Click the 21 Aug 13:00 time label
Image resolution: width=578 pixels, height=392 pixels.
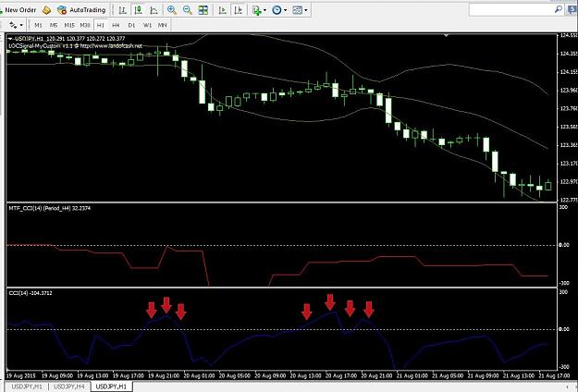pyautogui.click(x=519, y=375)
